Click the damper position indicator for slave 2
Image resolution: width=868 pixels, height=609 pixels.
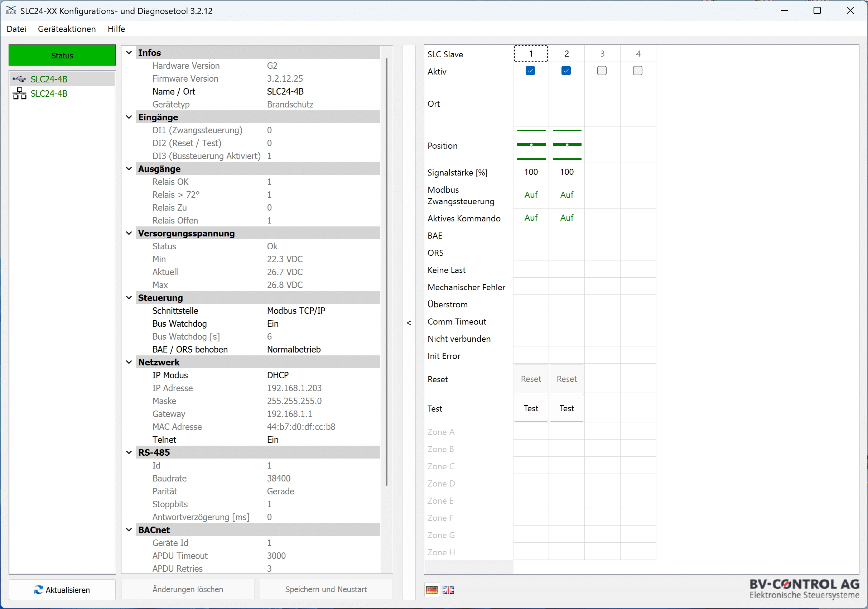(567, 144)
